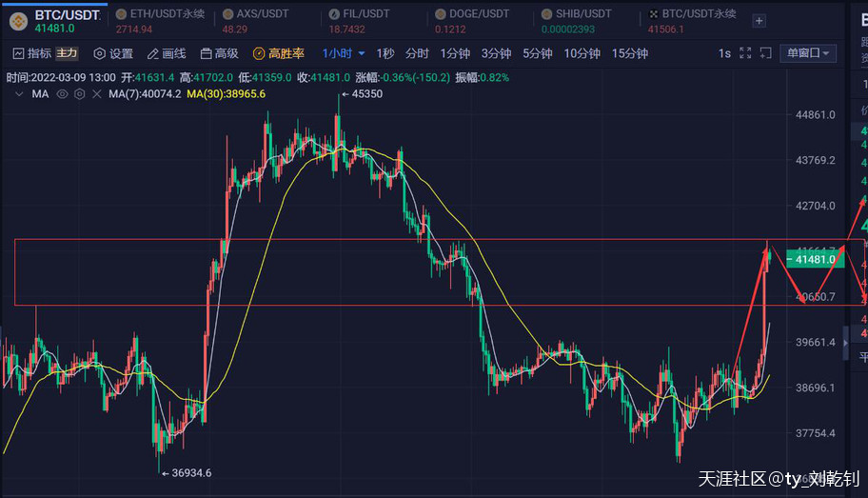Expand the right side panel handle
868x498 pixels.
click(x=845, y=343)
